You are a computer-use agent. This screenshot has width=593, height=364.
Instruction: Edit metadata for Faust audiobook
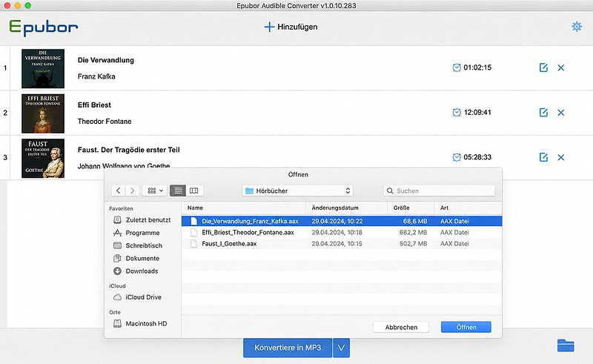point(543,157)
